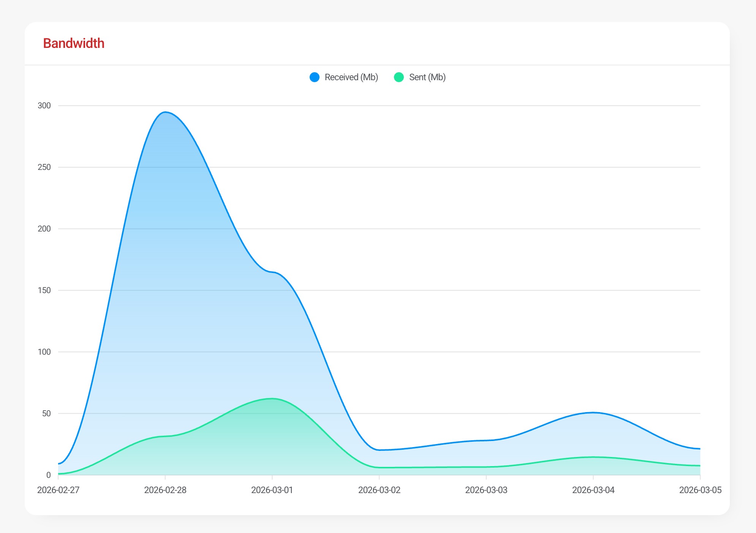The width and height of the screenshot is (756, 533).
Task: Click the 2026-03-01 x-axis date label
Action: (272, 490)
